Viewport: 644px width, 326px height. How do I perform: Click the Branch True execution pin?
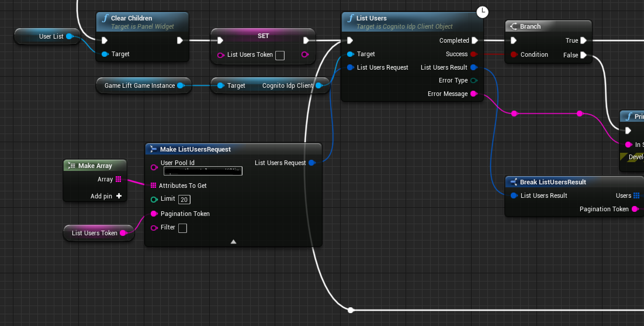(x=583, y=40)
